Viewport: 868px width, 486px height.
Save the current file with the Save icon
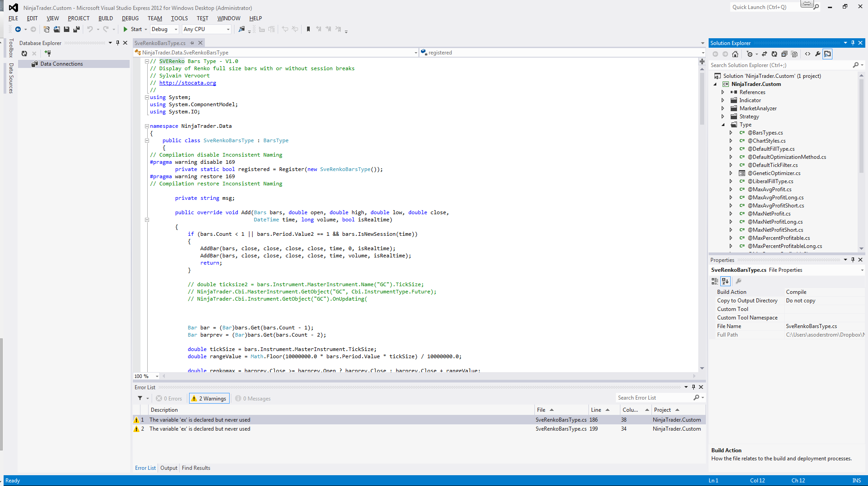pos(67,29)
